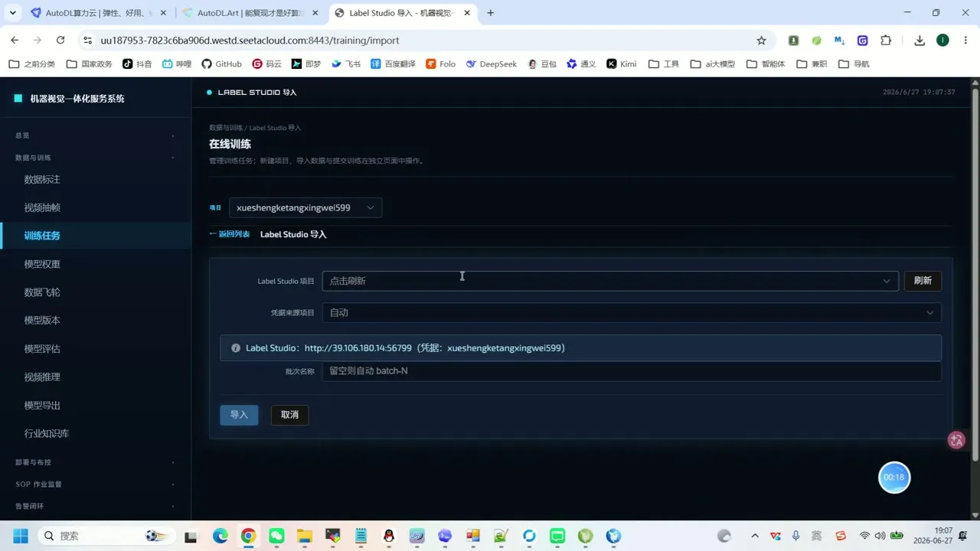Viewport: 980px width, 551px height.
Task: Go back using the browser back arrow
Action: click(15, 40)
